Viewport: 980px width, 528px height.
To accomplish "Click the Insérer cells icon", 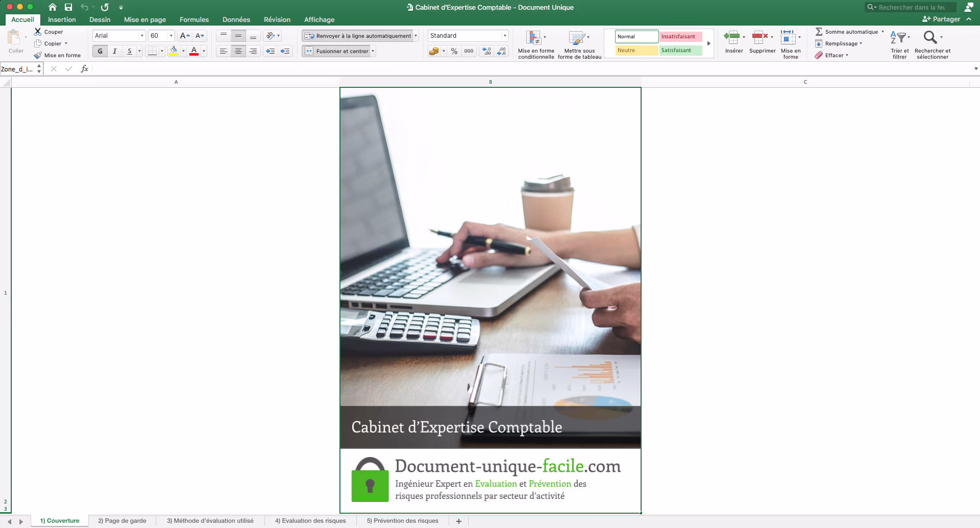I will click(x=732, y=37).
